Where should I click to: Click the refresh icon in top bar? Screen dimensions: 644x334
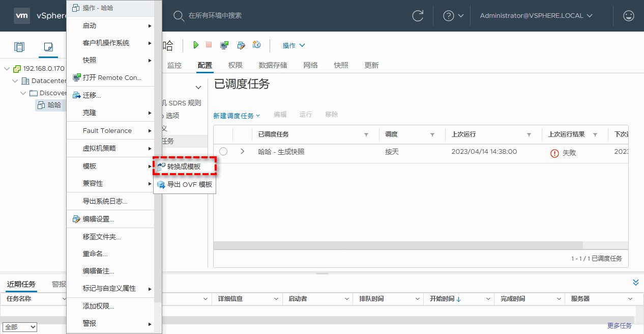pos(418,16)
